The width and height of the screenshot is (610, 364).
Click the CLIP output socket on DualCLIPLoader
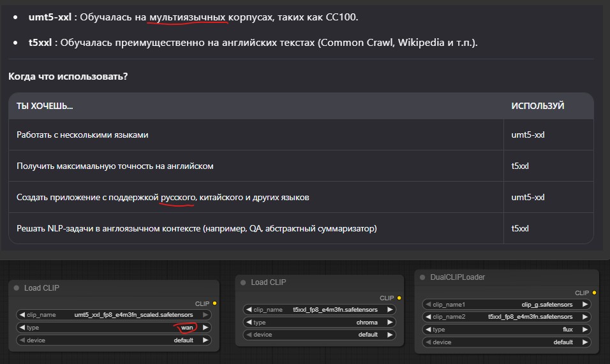pyautogui.click(x=593, y=293)
